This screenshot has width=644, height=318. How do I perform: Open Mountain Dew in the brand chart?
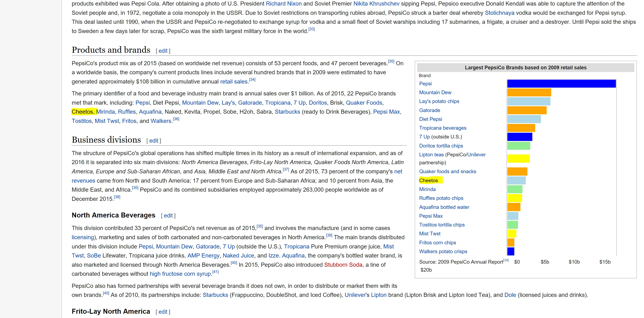pos(435,92)
